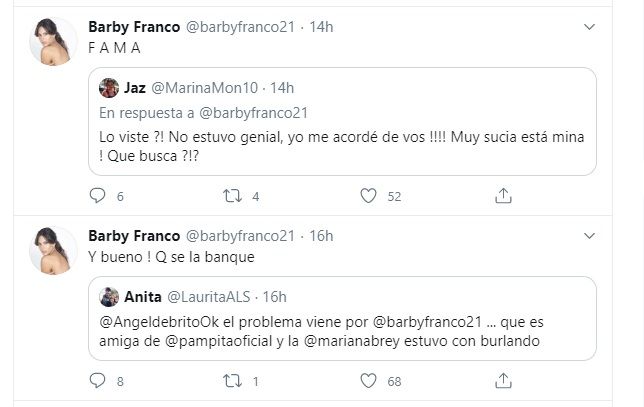Like the "Y bueno ! Q se la banque" tweet
This screenshot has height=407, width=644.
[368, 380]
